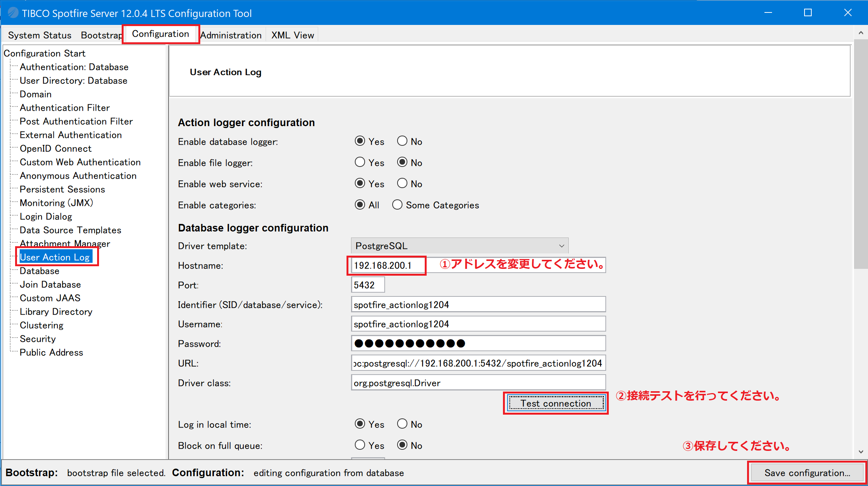Open OpenID Connect settings
Viewport: 868px width, 486px height.
coord(56,148)
